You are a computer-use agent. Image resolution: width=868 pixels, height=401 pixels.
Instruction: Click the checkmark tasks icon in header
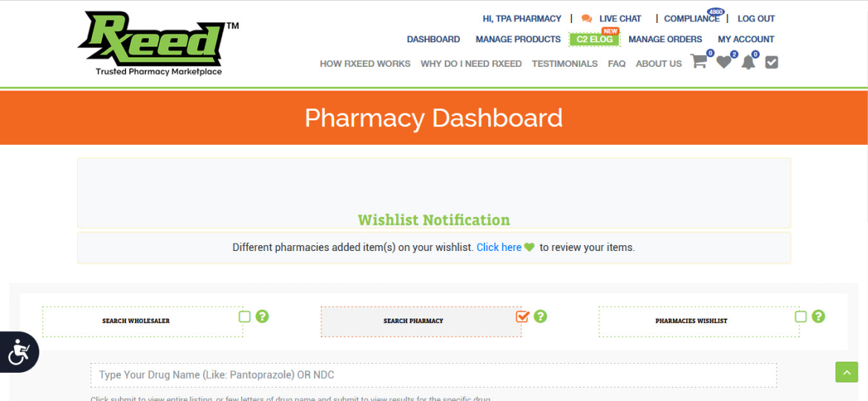click(x=772, y=63)
